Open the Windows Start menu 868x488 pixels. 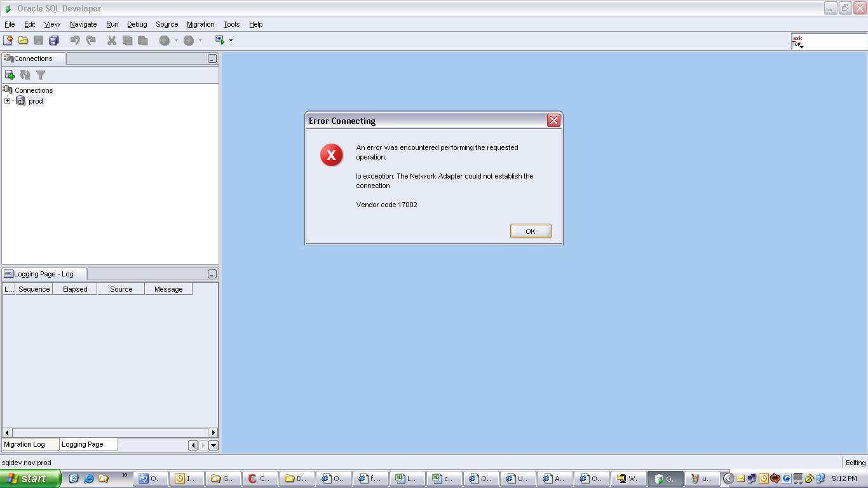point(30,478)
